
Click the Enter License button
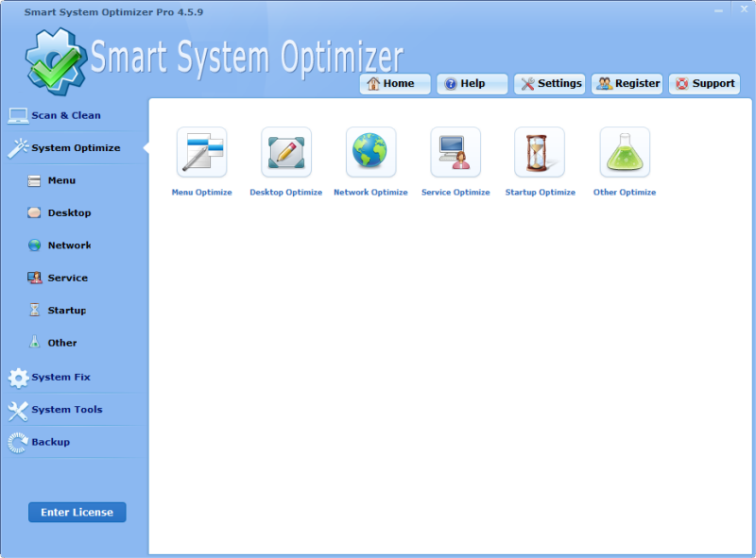pos(77,513)
